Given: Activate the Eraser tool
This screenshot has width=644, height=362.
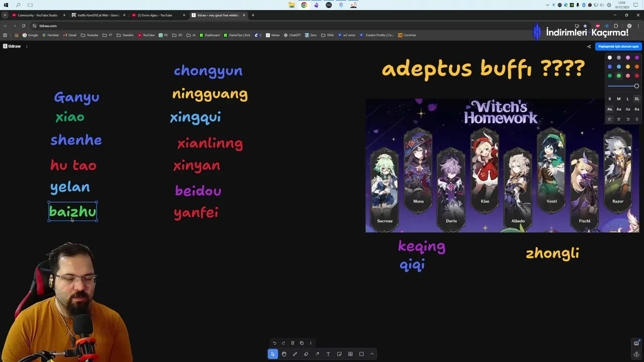Looking at the screenshot, I should (306, 354).
